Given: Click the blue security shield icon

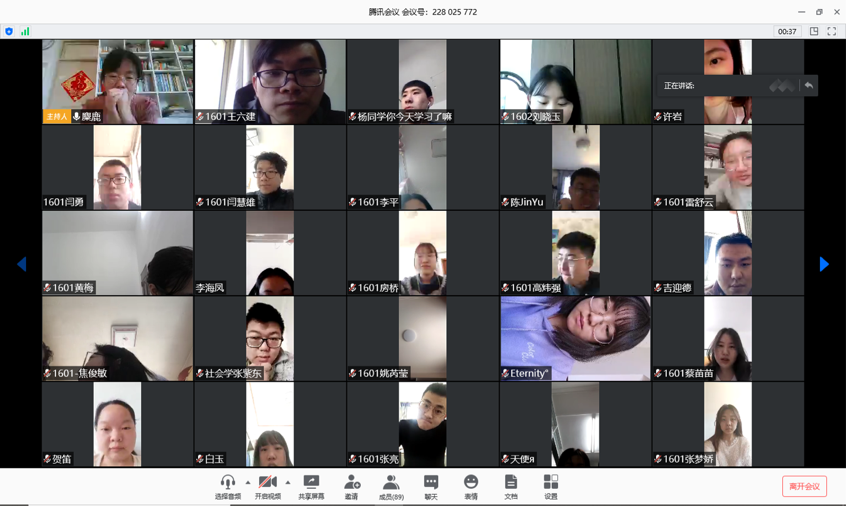Looking at the screenshot, I should 10,31.
